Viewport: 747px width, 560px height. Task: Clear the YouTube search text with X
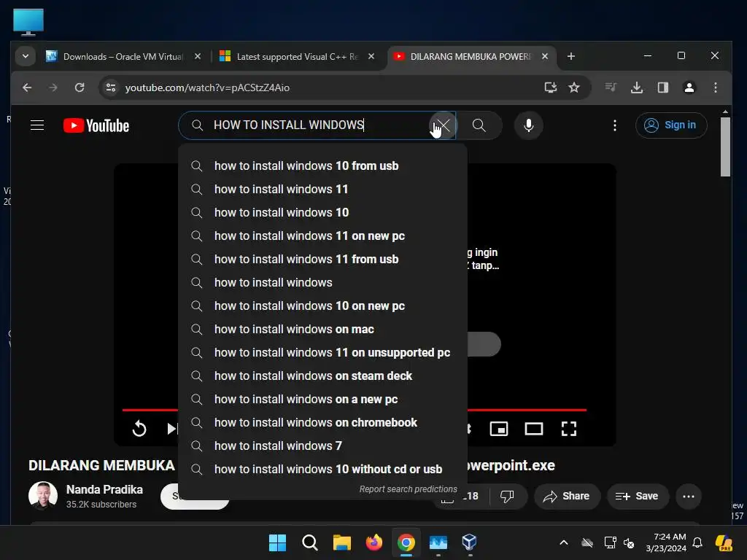[443, 125]
